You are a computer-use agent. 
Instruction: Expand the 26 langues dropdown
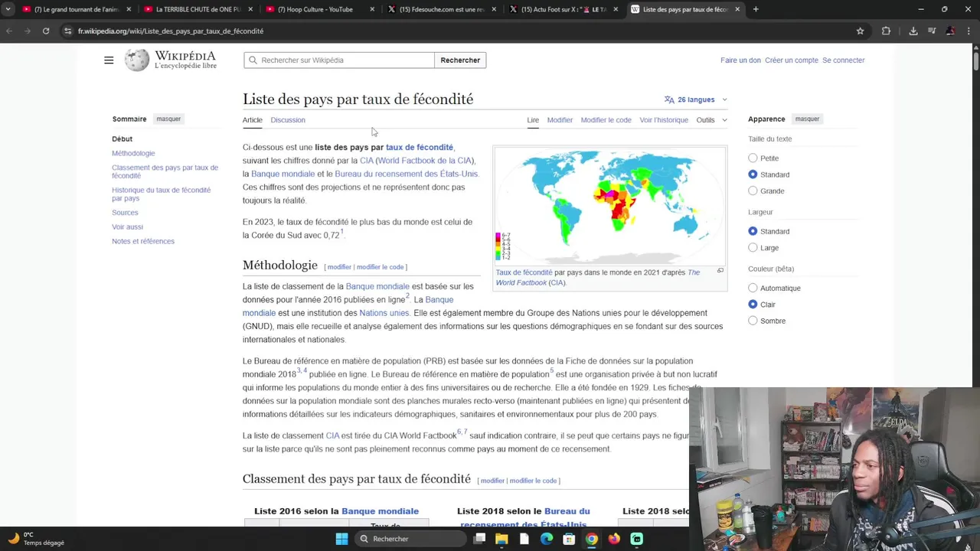coord(696,99)
